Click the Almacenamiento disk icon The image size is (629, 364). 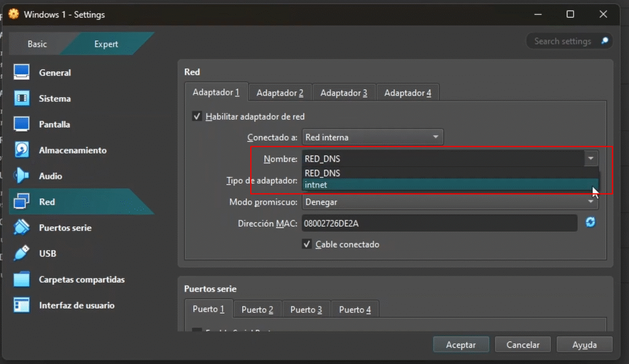tap(22, 150)
